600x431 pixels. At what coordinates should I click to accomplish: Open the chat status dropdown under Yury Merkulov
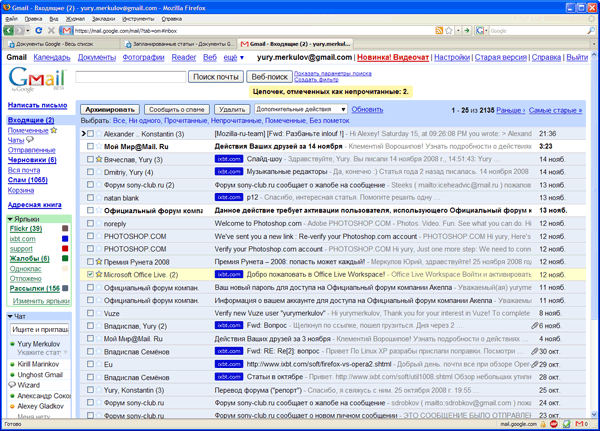65,352
